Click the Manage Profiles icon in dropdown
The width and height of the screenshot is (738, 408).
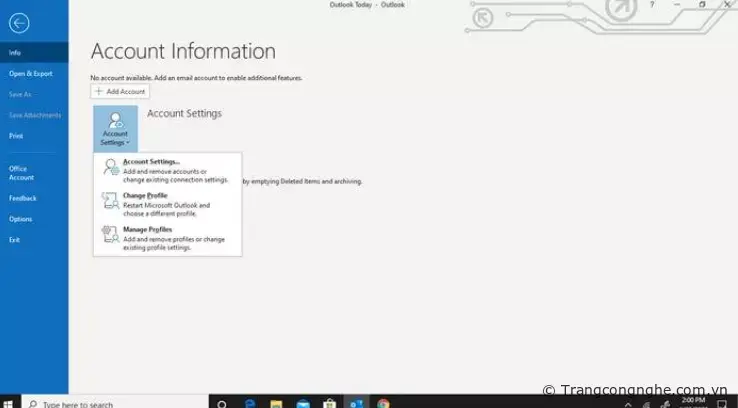(x=110, y=236)
